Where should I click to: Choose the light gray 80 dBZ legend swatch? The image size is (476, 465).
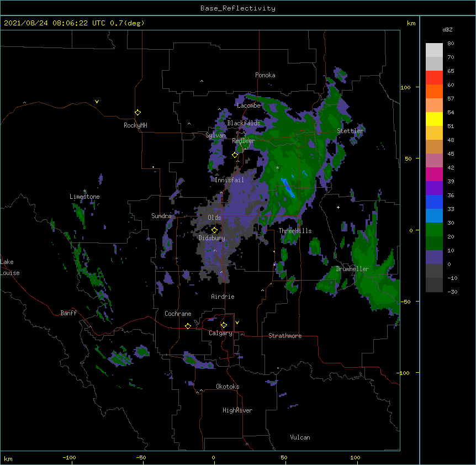point(434,50)
